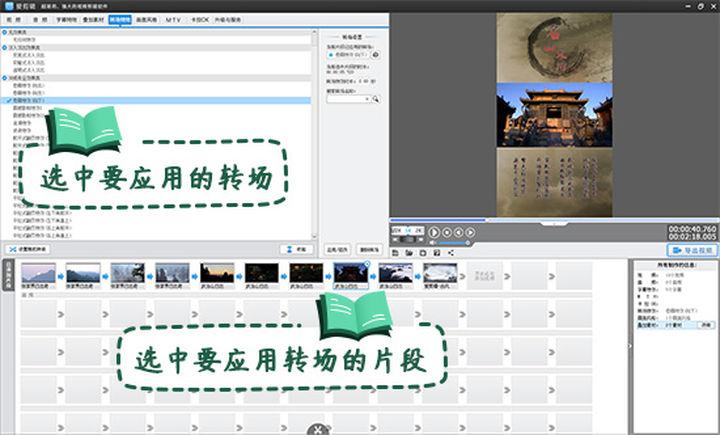The image size is (720, 435).
Task: Open the search dropdown in transition settings
Action: [x=367, y=99]
